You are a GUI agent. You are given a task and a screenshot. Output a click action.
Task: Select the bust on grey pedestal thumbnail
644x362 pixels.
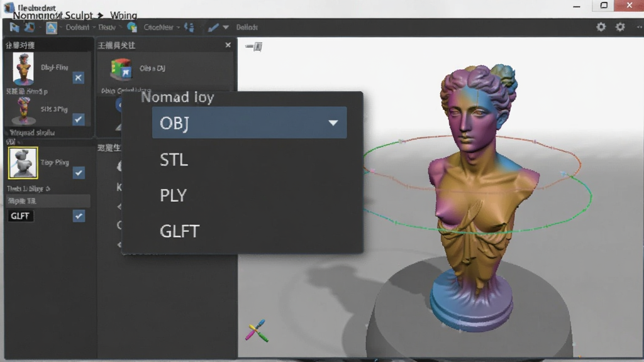(23, 110)
